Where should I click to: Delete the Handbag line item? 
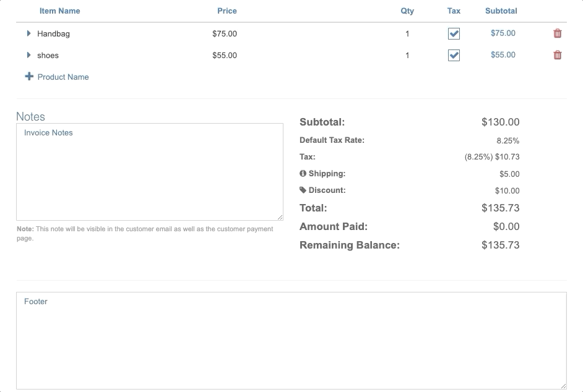(558, 33)
